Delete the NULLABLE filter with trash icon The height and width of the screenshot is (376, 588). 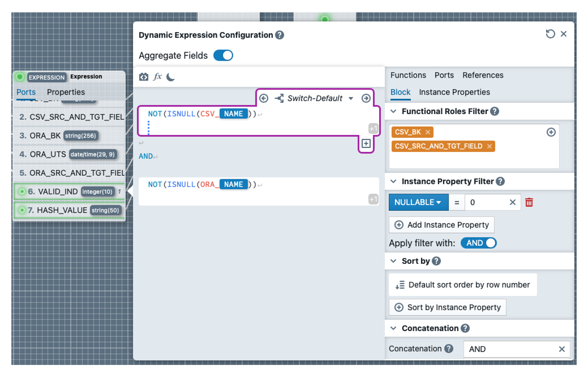click(529, 202)
